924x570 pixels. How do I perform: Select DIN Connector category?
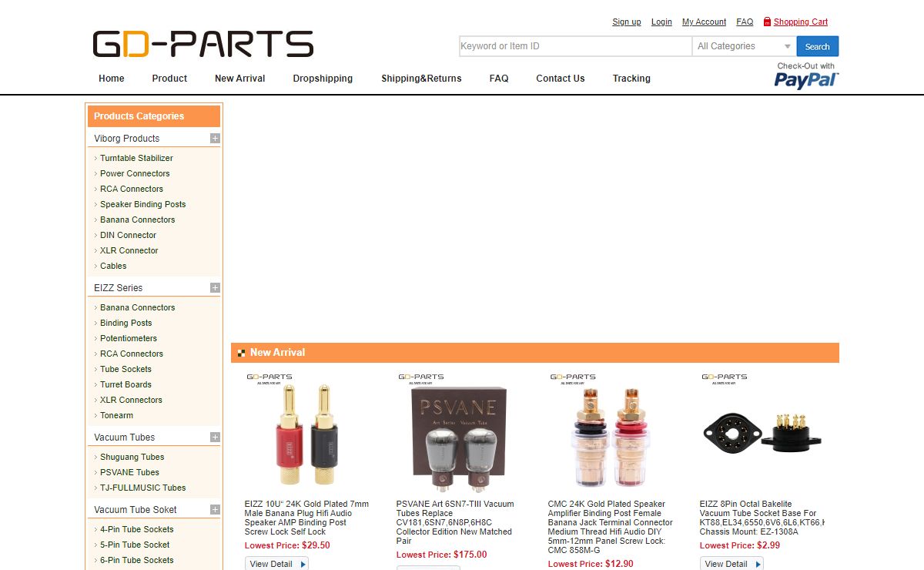pyautogui.click(x=128, y=235)
